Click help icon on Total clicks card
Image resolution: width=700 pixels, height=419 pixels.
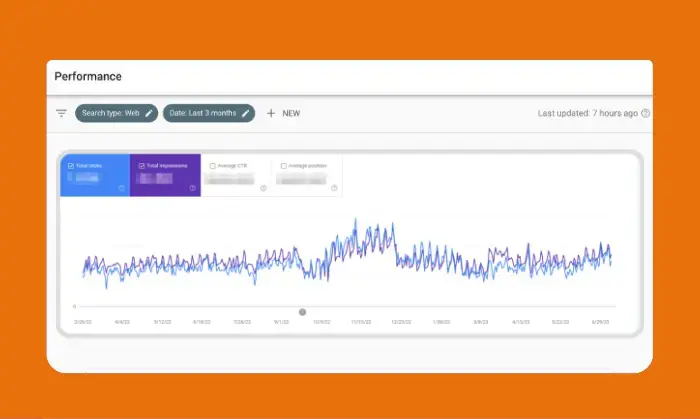coord(122,188)
